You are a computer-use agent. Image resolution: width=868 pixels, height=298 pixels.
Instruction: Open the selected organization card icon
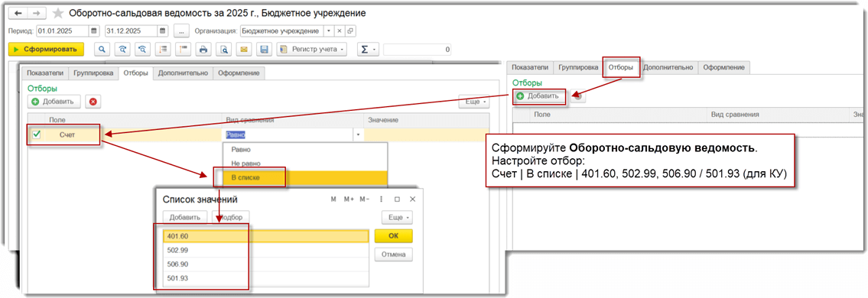pyautogui.click(x=349, y=31)
